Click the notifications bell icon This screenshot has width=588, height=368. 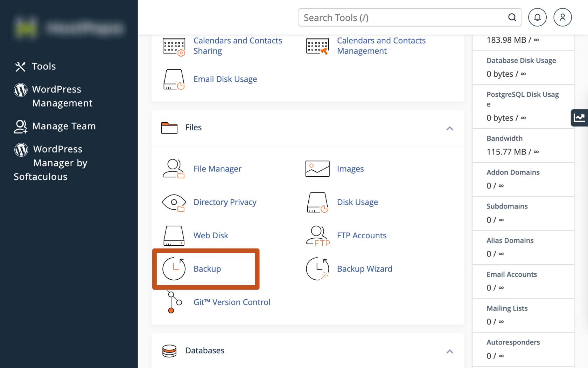(537, 17)
